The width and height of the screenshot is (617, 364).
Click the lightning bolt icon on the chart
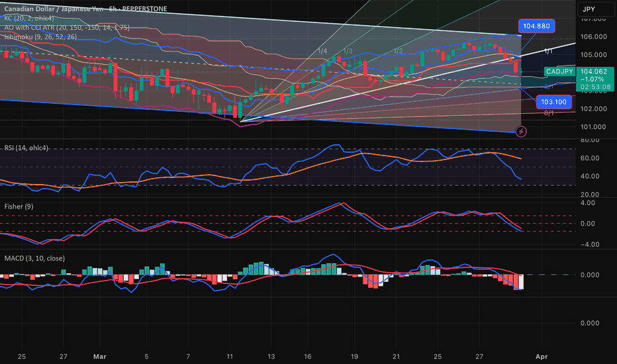pos(521,132)
